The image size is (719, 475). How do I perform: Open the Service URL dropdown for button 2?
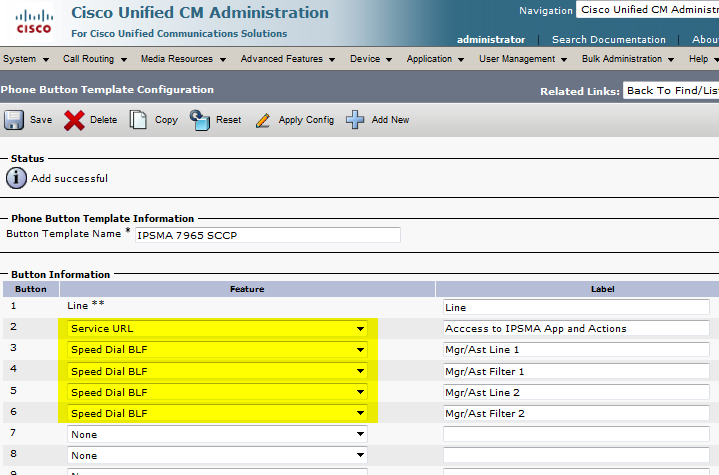coord(217,328)
